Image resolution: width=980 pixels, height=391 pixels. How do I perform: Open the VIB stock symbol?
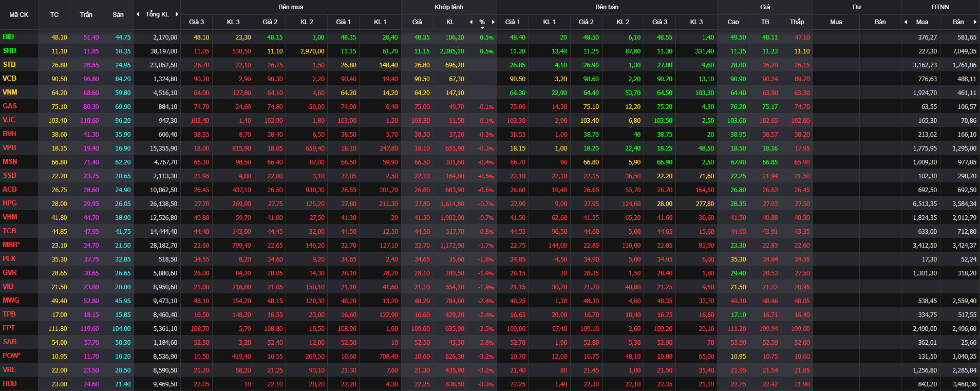tap(8, 287)
